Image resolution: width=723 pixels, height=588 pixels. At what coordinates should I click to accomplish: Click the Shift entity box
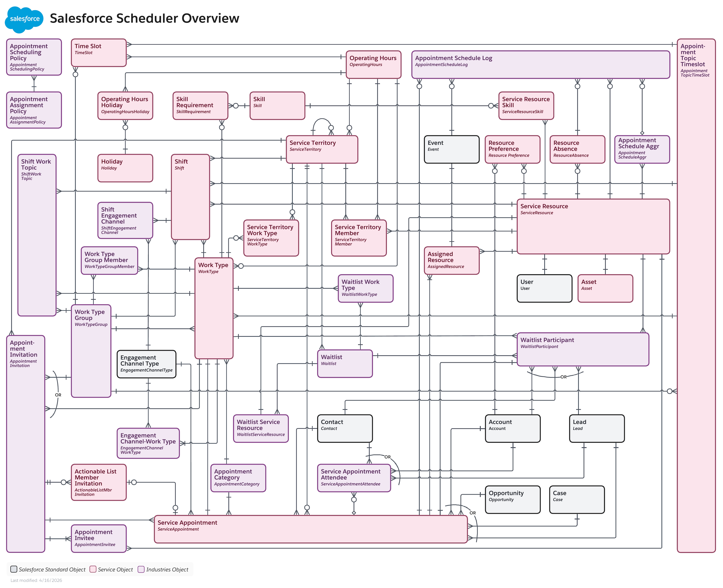tap(190, 197)
